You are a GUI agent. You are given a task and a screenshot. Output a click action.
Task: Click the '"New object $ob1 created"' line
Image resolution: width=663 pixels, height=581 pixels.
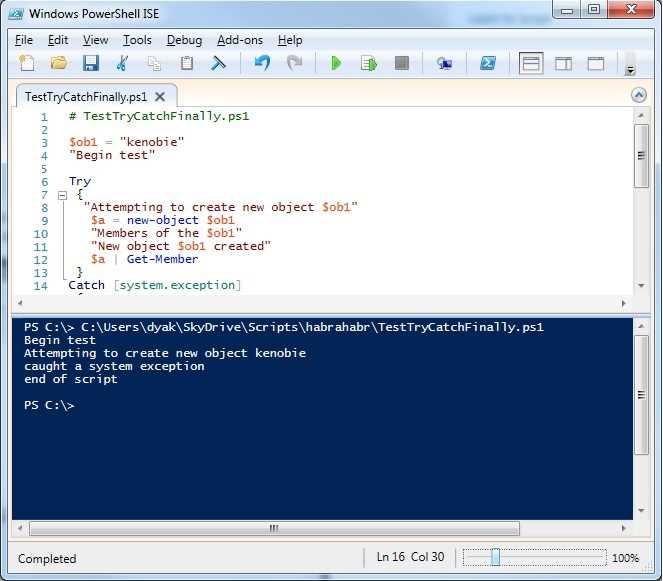(181, 246)
